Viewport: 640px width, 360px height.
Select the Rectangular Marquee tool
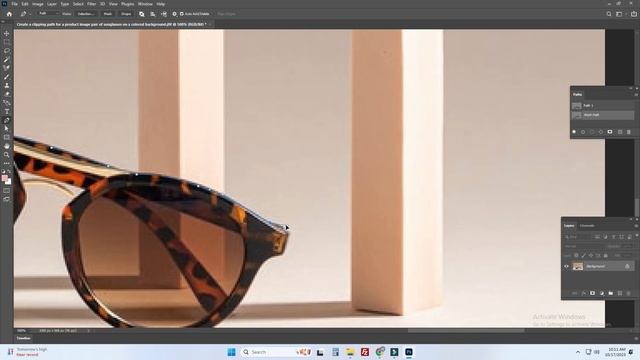click(7, 42)
